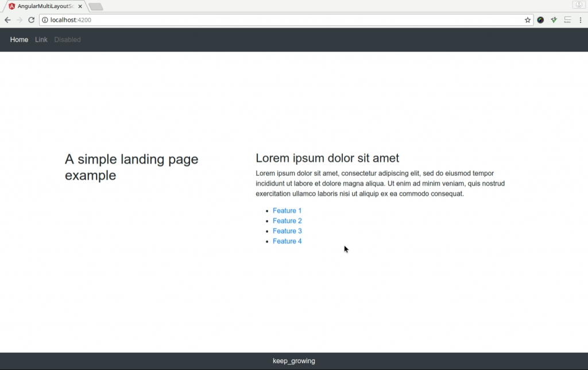
Task: Open the Feature 3 link
Action: (287, 231)
